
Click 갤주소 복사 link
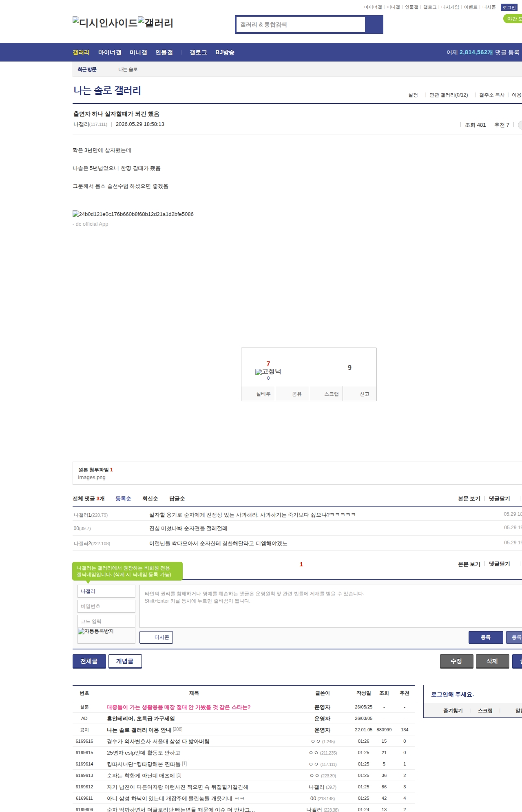click(x=492, y=95)
